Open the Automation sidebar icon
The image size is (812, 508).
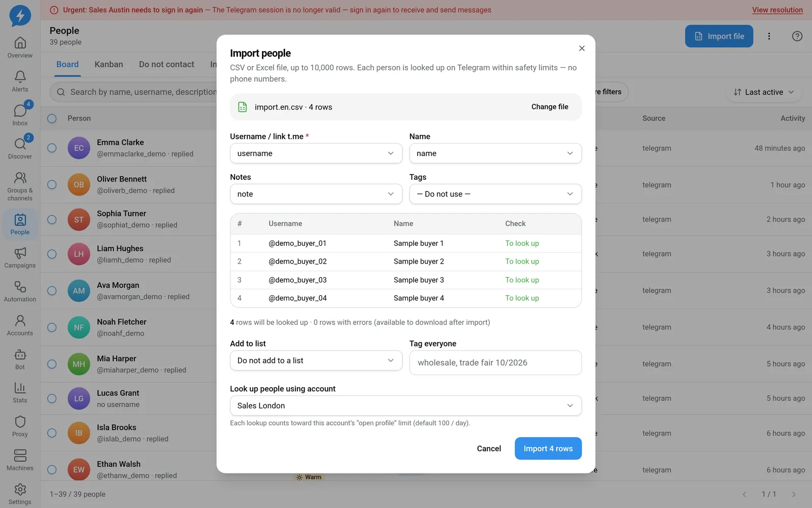pyautogui.click(x=20, y=292)
